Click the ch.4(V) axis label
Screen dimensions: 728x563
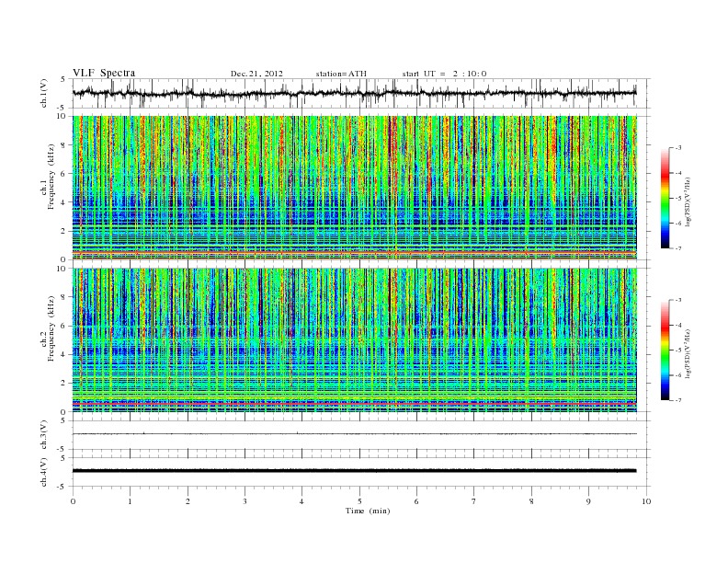click(44, 472)
